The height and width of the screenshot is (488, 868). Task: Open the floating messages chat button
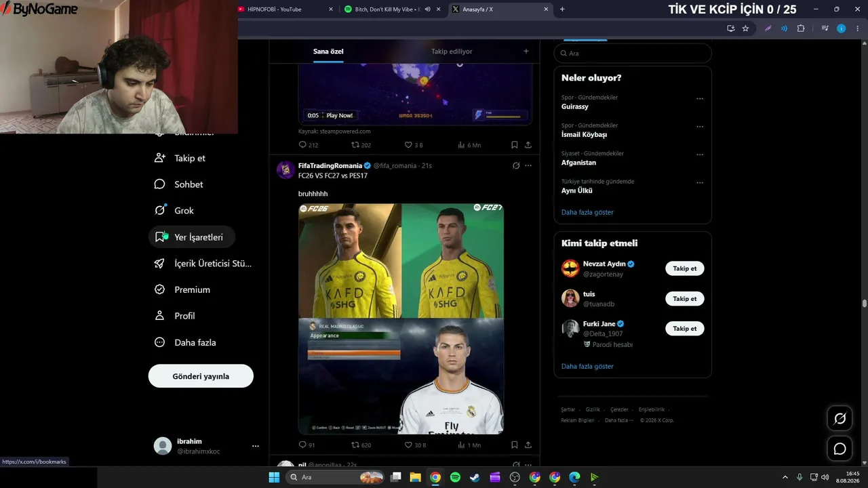tap(840, 449)
